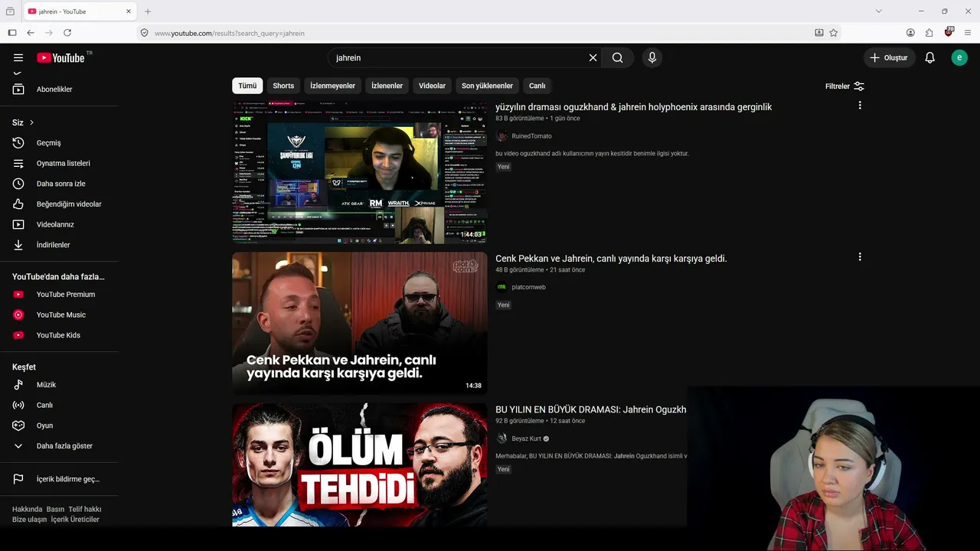The image size is (980, 551).
Task: Select the Canlı filter chip
Action: coord(537,86)
